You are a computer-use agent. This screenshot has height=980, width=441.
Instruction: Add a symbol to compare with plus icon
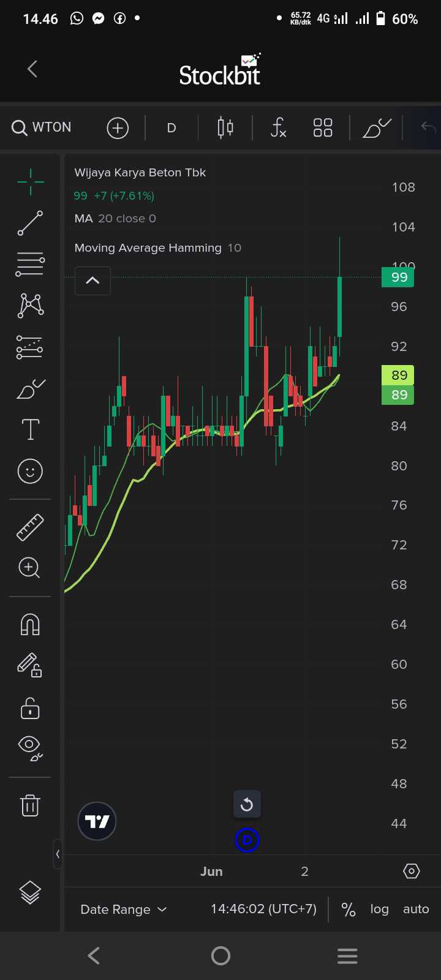[x=118, y=128]
